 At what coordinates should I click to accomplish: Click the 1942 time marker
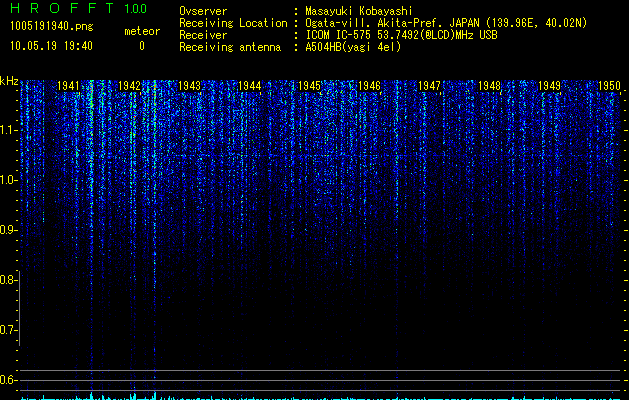[x=130, y=86]
